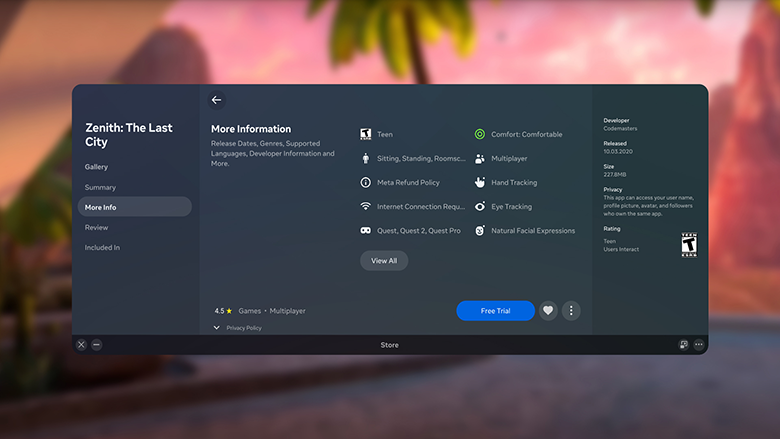Open the three-dot more options menu

tap(571, 311)
